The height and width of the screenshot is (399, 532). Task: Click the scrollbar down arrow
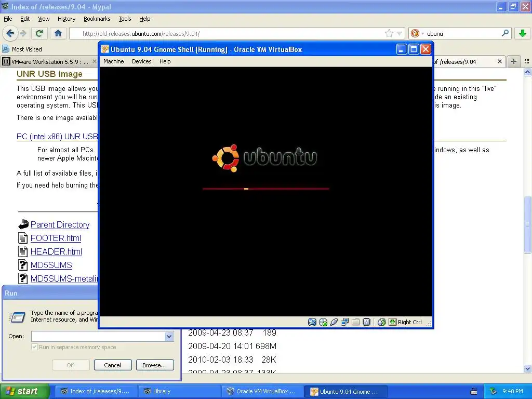click(x=527, y=368)
